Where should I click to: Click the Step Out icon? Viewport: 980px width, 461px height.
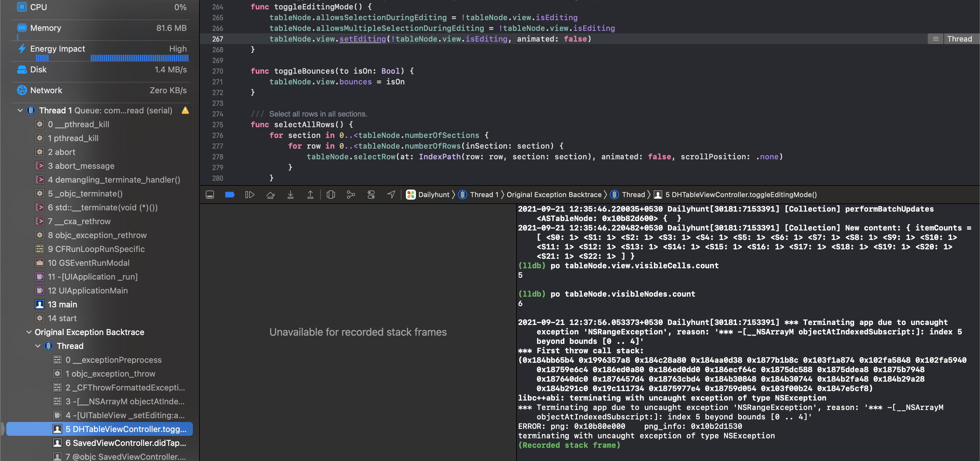point(310,195)
